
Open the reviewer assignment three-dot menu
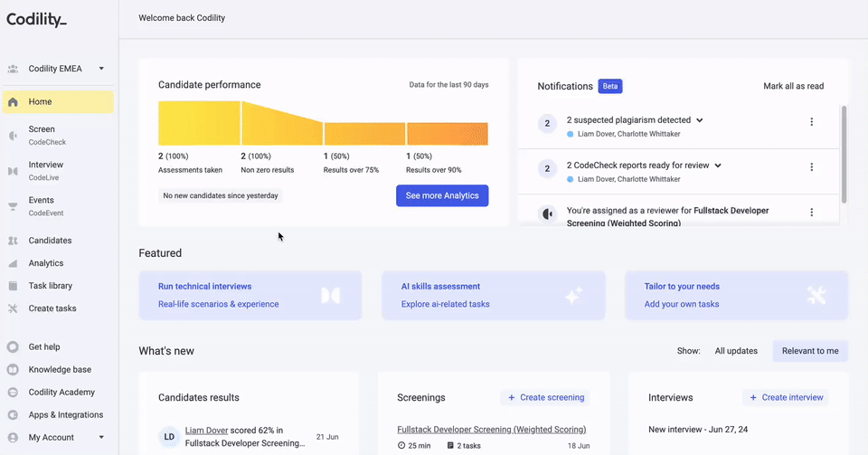812,213
